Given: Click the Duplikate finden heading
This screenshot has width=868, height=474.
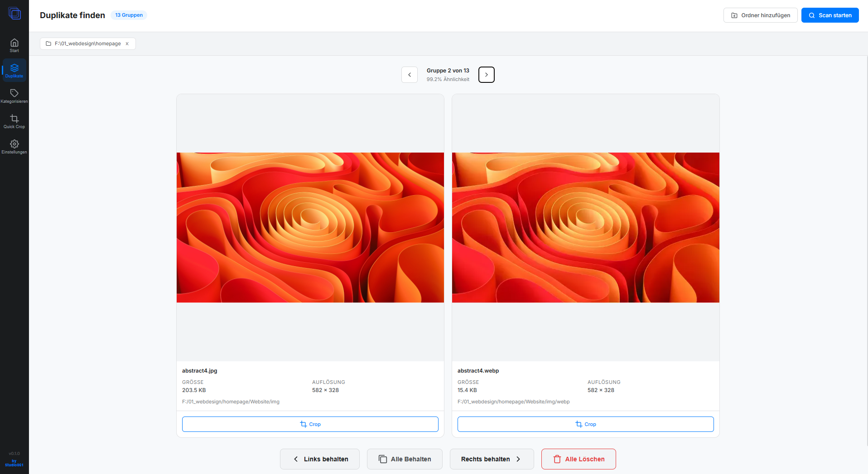Looking at the screenshot, I should coord(72,15).
